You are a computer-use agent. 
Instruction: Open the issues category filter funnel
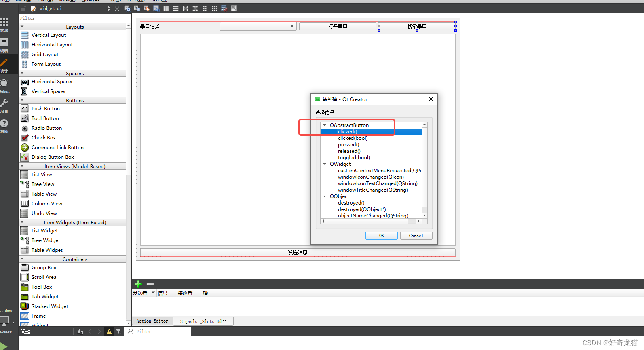point(119,331)
